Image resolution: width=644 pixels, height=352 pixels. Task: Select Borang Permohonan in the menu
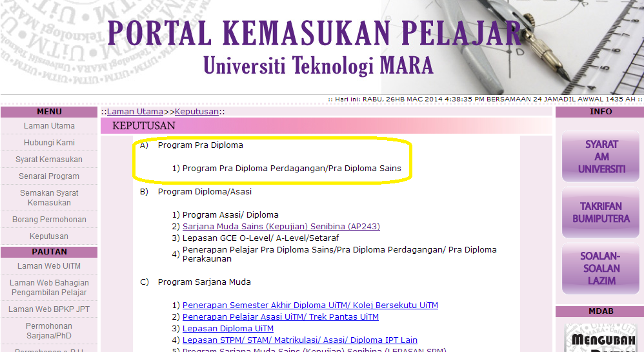pyautogui.click(x=49, y=220)
